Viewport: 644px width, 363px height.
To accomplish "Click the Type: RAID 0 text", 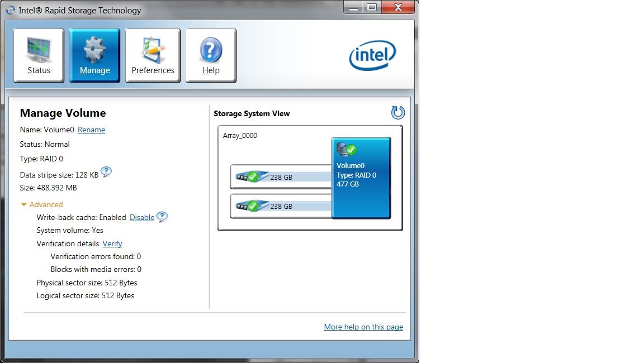I will (x=41, y=159).
